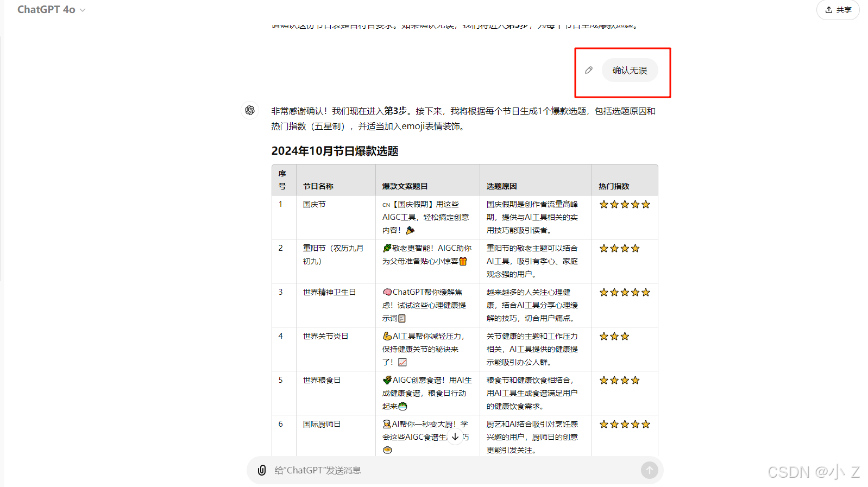Open the ChatGPT 4o model dropdown
Screen dimensions: 868x487
[52, 10]
